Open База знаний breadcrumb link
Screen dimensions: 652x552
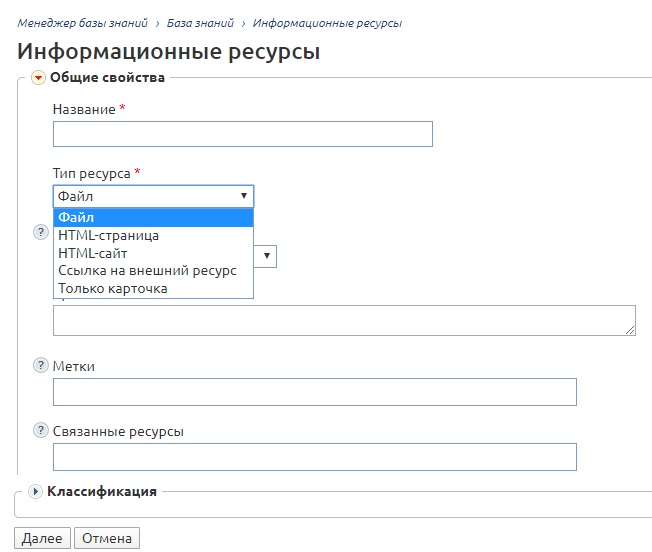[200, 23]
